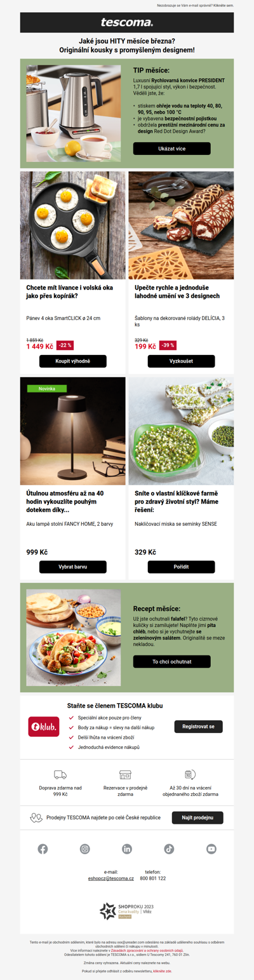Screen dimensions: 254x980
Task: Click the red TESCOMA klub logo
Action: (44, 726)
